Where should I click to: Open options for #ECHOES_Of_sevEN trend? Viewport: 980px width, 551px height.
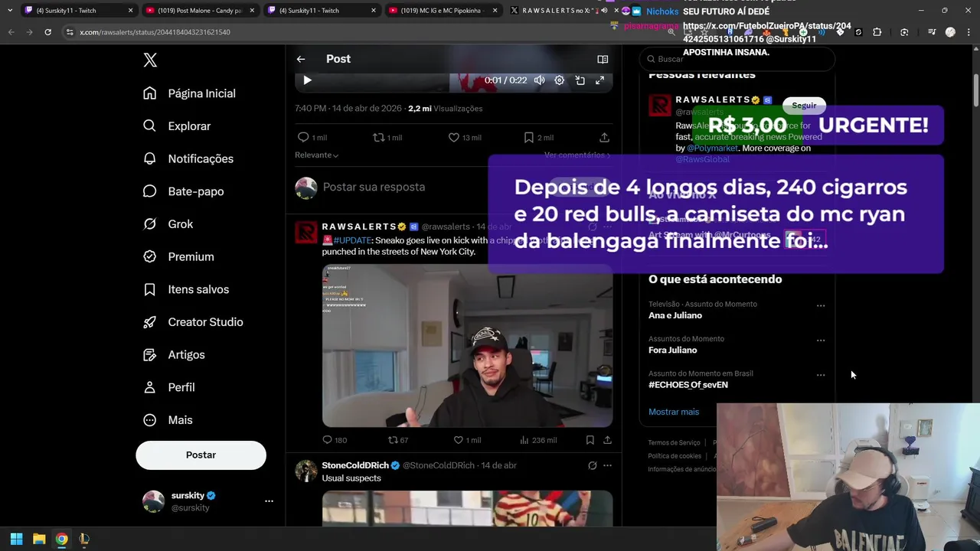821,375
